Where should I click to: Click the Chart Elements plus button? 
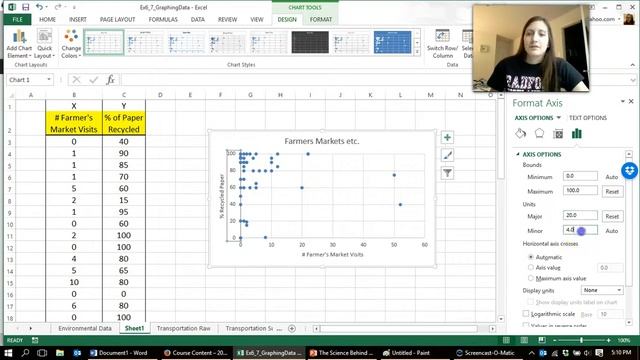(x=447, y=138)
